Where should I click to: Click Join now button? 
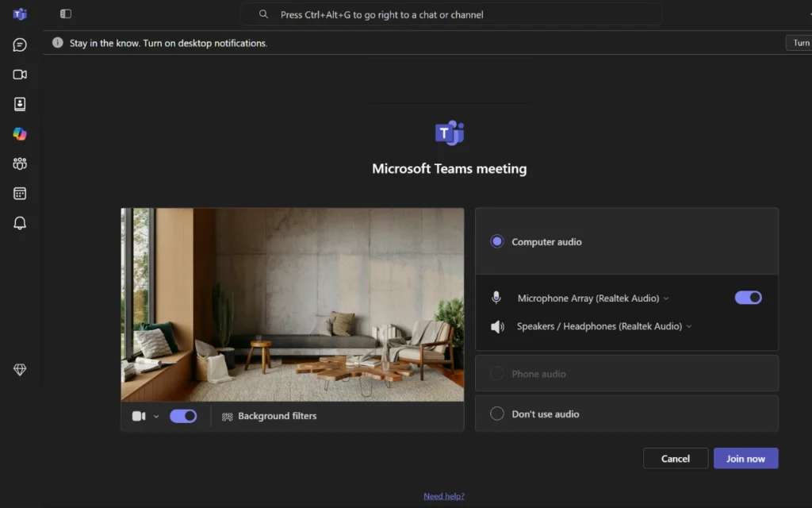(x=745, y=458)
